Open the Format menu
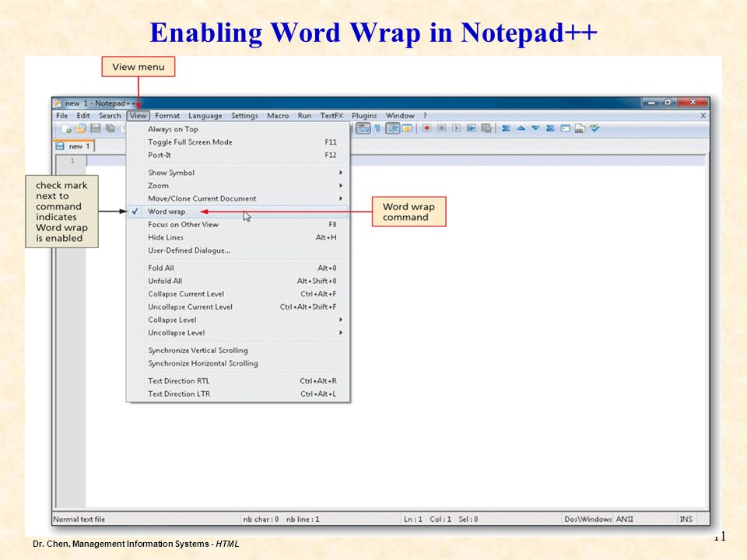The width and height of the screenshot is (747, 560). coord(167,115)
